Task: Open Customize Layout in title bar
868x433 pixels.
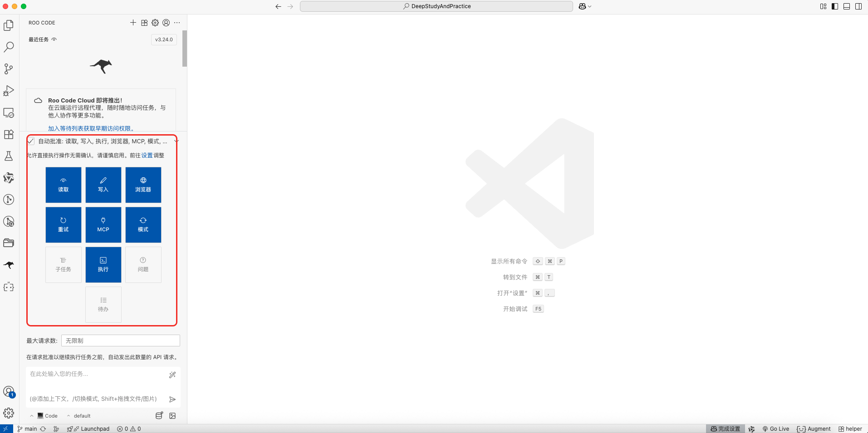Action: (x=823, y=6)
